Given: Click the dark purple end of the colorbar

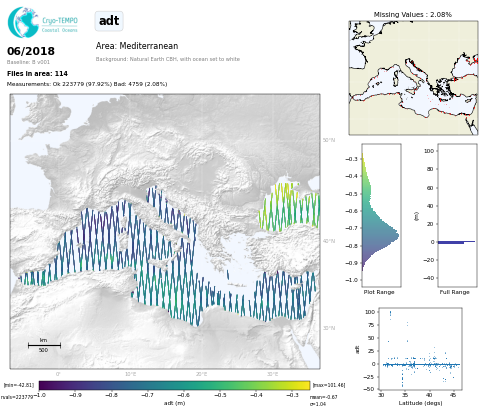Looking at the screenshot, I should (46, 385).
